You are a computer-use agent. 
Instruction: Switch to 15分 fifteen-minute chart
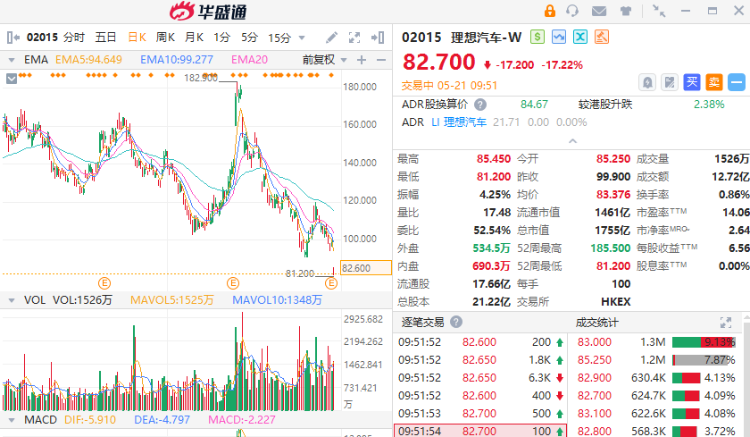tap(279, 37)
